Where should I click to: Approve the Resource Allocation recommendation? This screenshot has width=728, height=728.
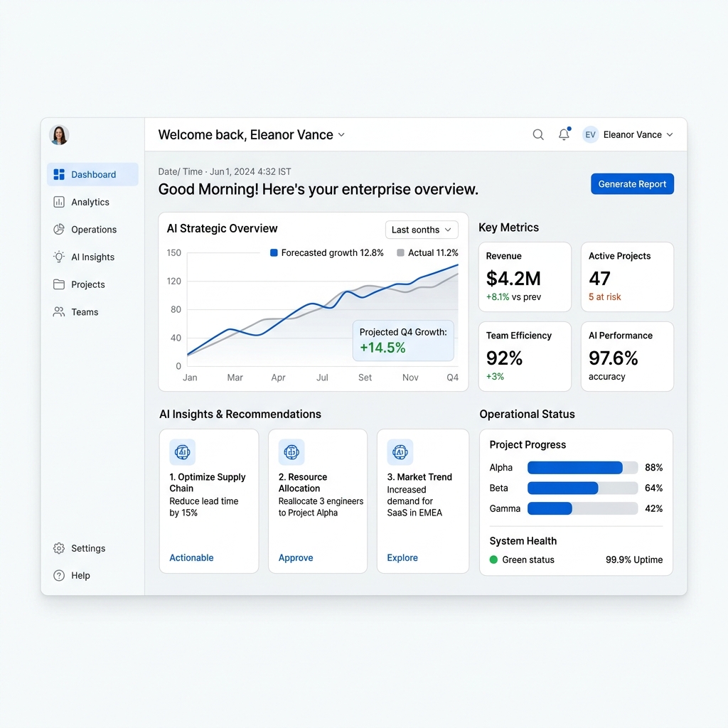(295, 557)
